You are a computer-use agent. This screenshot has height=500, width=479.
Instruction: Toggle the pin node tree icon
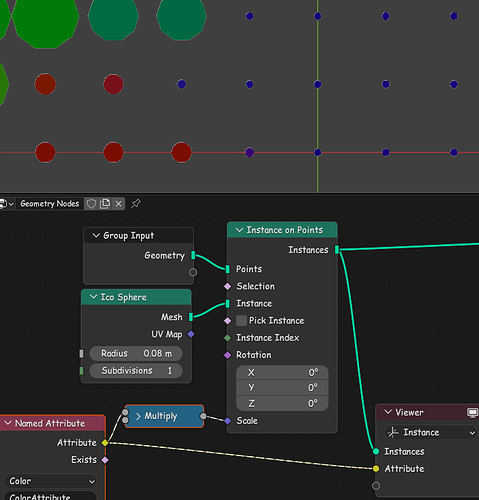coord(136,204)
